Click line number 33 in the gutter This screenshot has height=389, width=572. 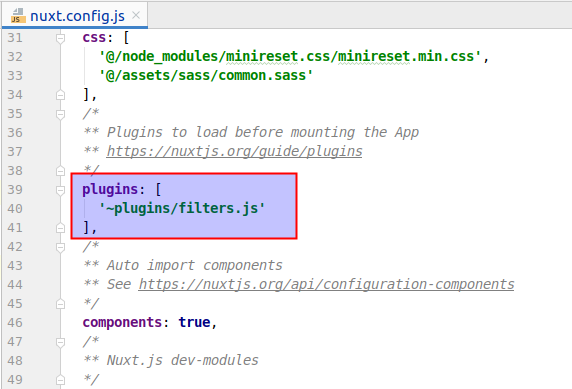click(15, 76)
